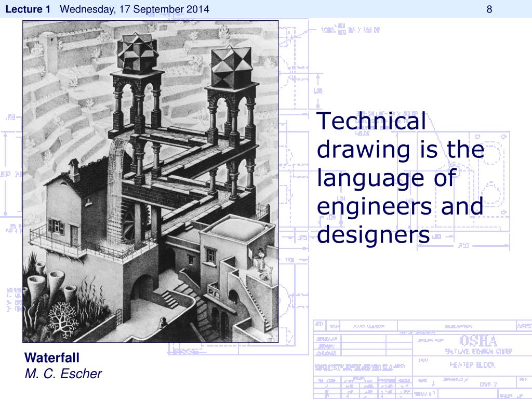Click the Escher Waterfall artwork image
Screen dimensions: 532x399
(151, 181)
